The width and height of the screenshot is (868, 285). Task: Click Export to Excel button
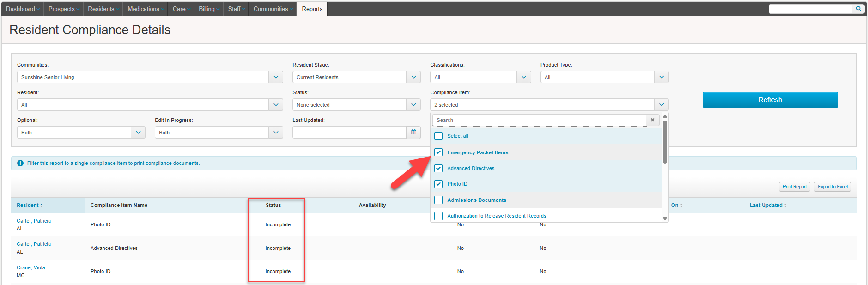pos(832,187)
